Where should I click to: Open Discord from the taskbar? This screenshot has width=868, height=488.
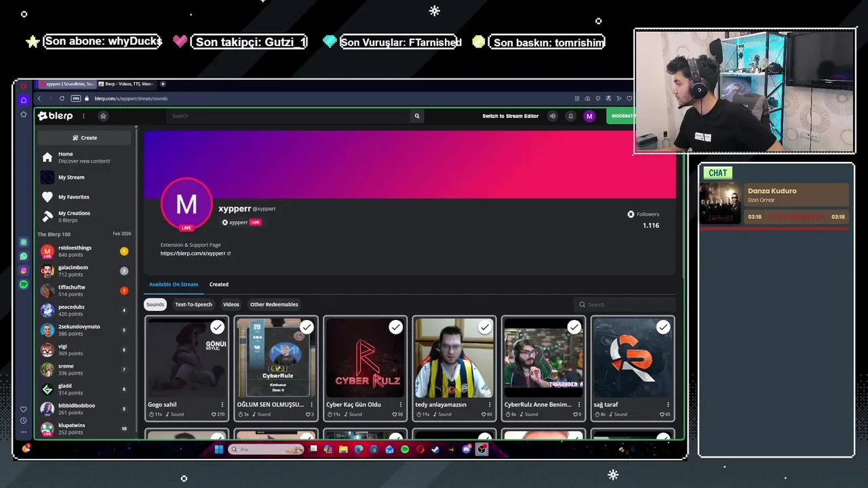pyautogui.click(x=467, y=449)
